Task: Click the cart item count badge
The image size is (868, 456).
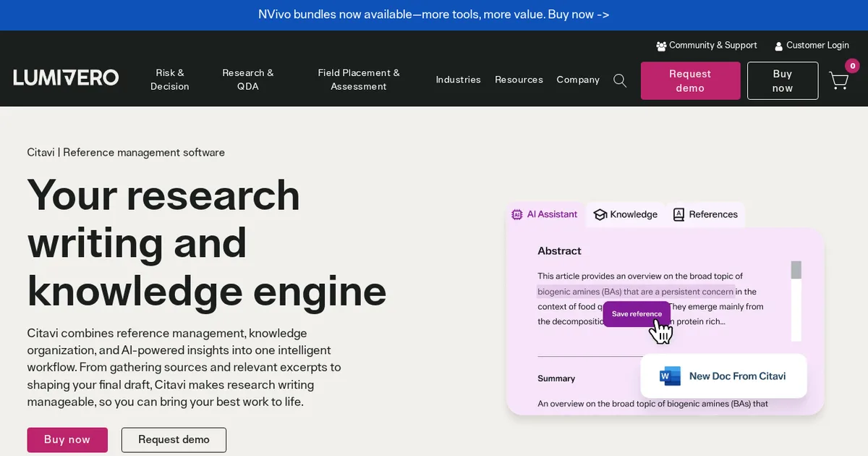Action: coord(852,66)
